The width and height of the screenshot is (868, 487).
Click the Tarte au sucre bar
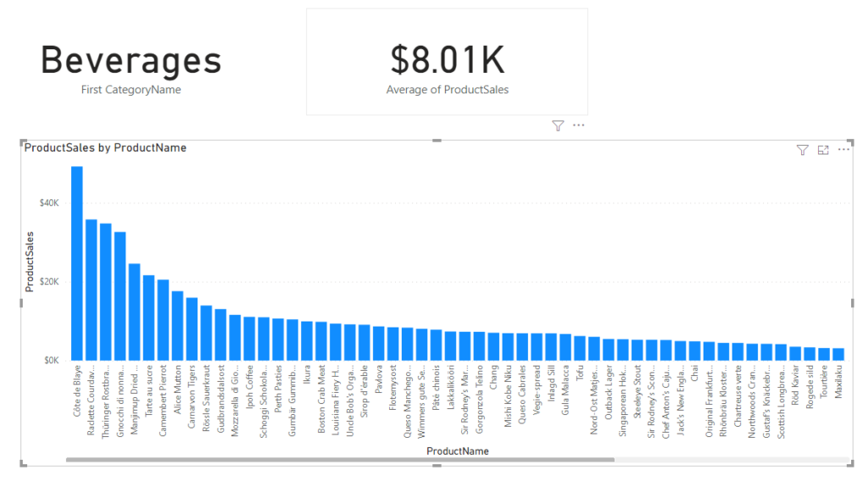tap(149, 318)
